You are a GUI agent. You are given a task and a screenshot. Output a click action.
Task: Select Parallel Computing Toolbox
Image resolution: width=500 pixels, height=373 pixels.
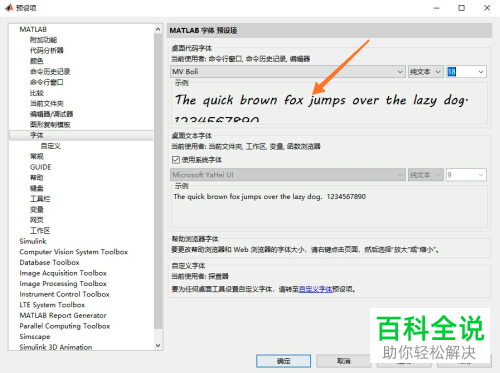65,326
